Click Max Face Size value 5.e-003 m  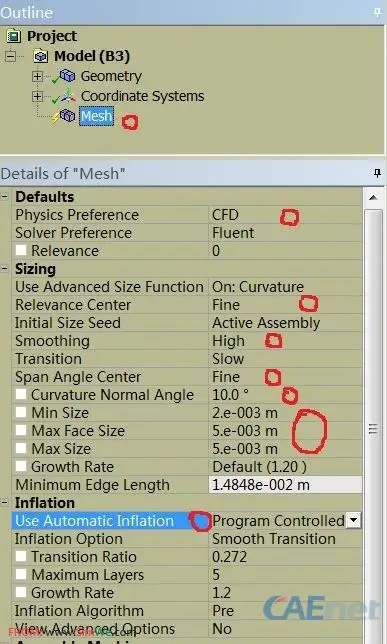245,430
